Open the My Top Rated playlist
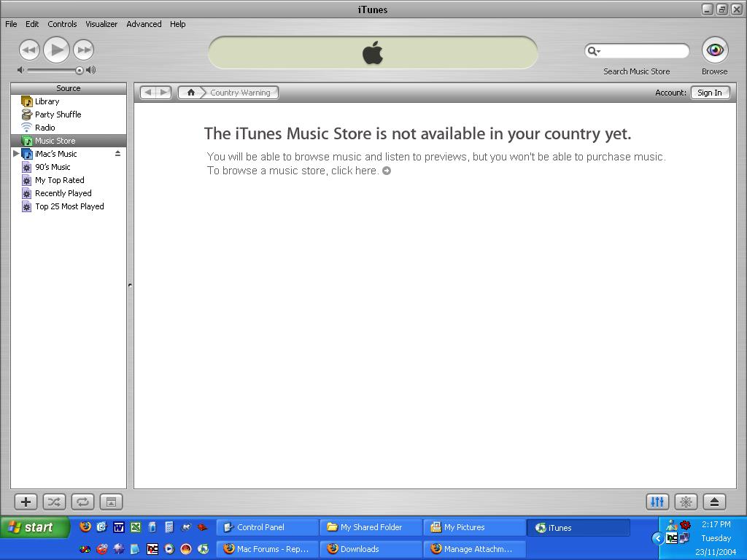The width and height of the screenshot is (747, 560). pyautogui.click(x=68, y=180)
